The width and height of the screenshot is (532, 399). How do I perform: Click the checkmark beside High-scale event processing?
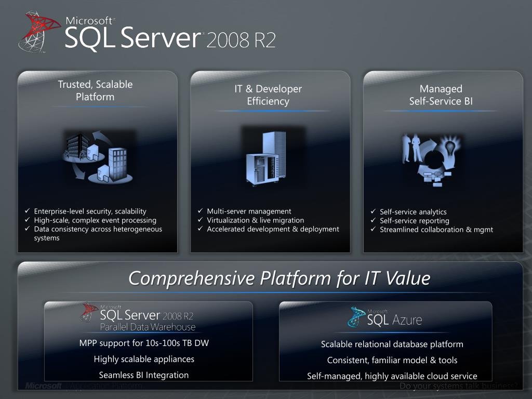point(27,220)
